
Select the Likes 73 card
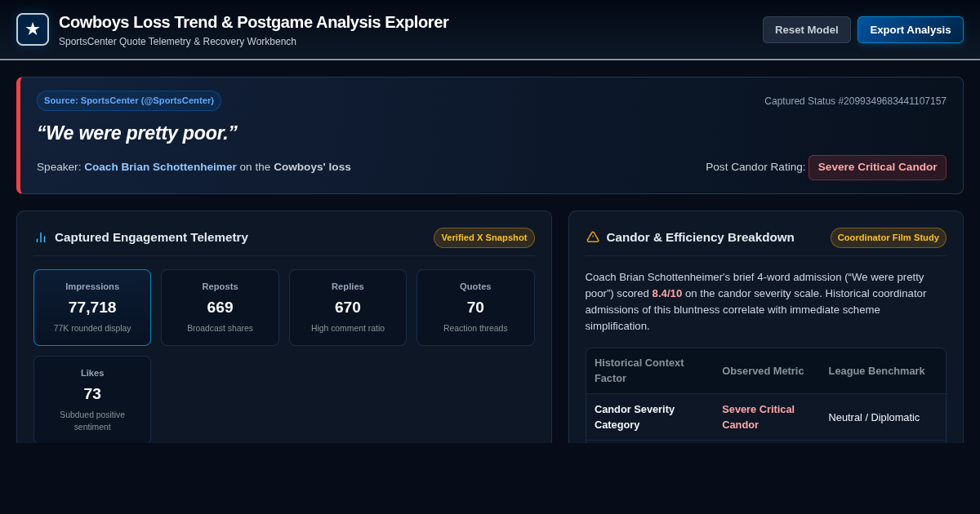[x=92, y=400]
